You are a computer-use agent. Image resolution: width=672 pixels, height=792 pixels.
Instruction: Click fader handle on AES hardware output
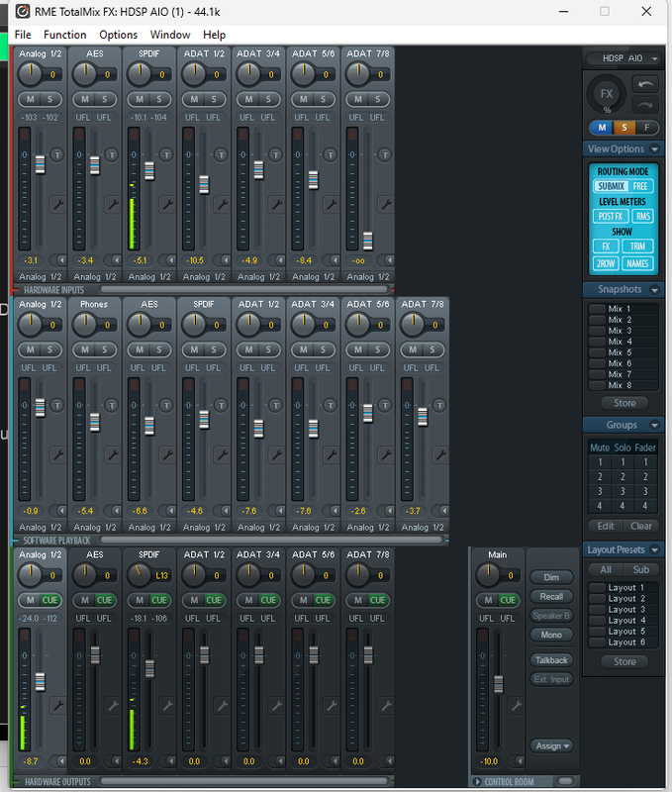[x=95, y=654]
